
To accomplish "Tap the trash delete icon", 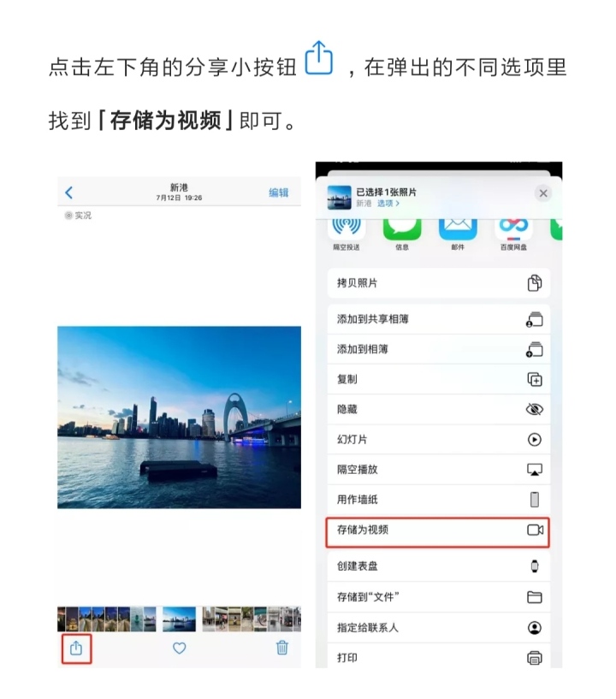I will pyautogui.click(x=282, y=648).
